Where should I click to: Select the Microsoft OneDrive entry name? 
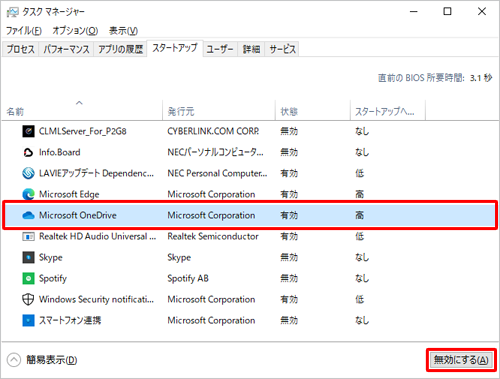tap(78, 215)
